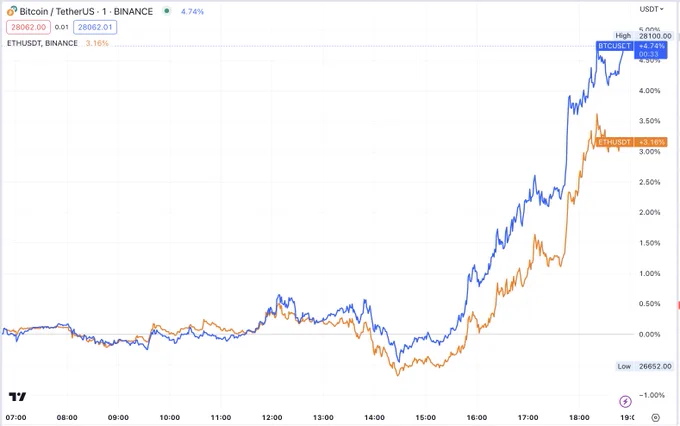Click the green market status dot
Viewport: 680px width, 426px height.
point(167,11)
